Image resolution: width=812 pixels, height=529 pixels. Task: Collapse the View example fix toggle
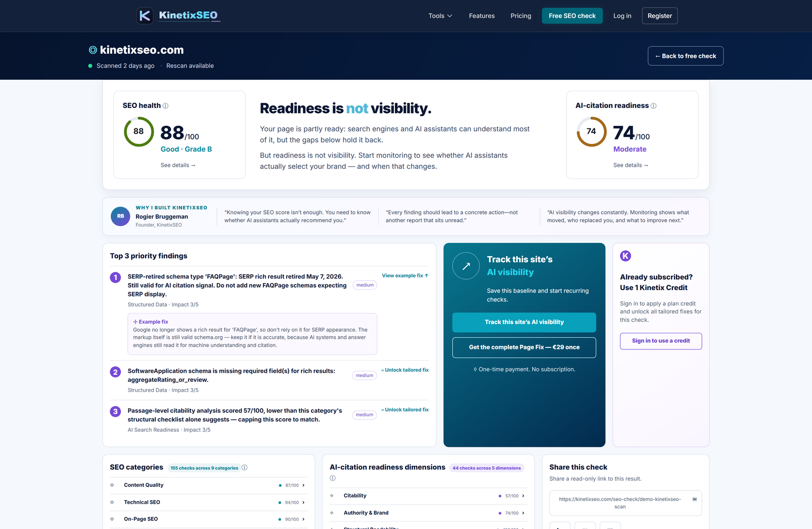(405, 276)
